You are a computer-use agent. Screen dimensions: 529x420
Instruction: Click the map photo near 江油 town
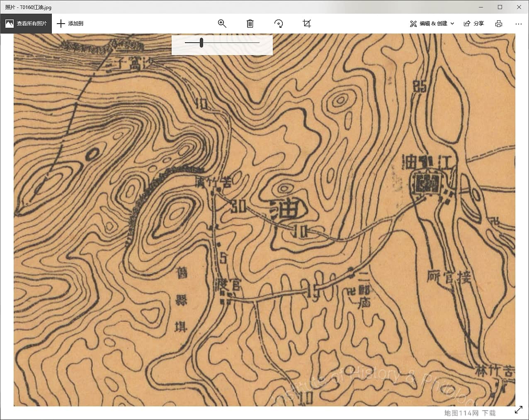coord(427,182)
